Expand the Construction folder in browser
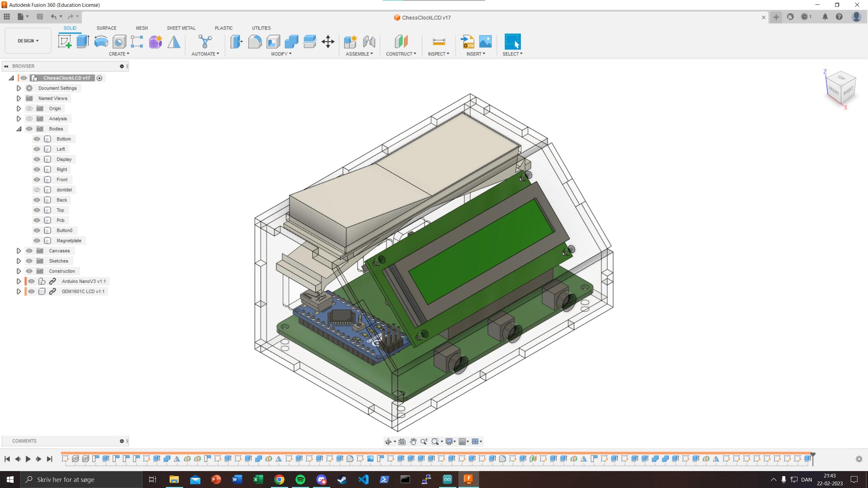 [19, 270]
